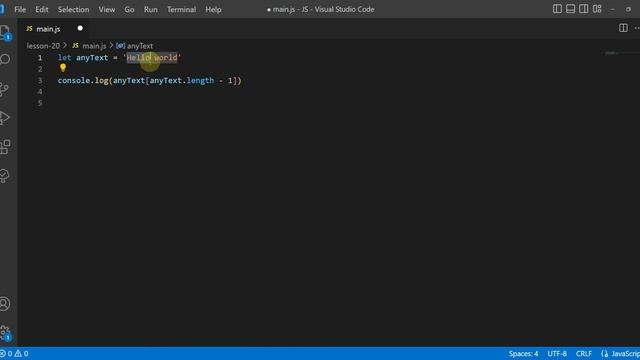Open the Terminal menu
The image size is (640, 360).
(181, 9)
